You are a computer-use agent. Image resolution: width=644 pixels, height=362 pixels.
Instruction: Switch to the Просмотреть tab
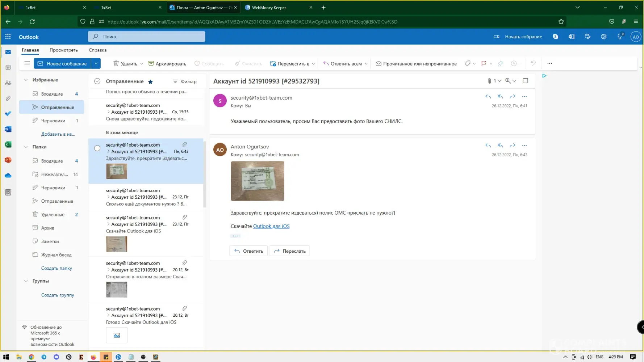(63, 50)
